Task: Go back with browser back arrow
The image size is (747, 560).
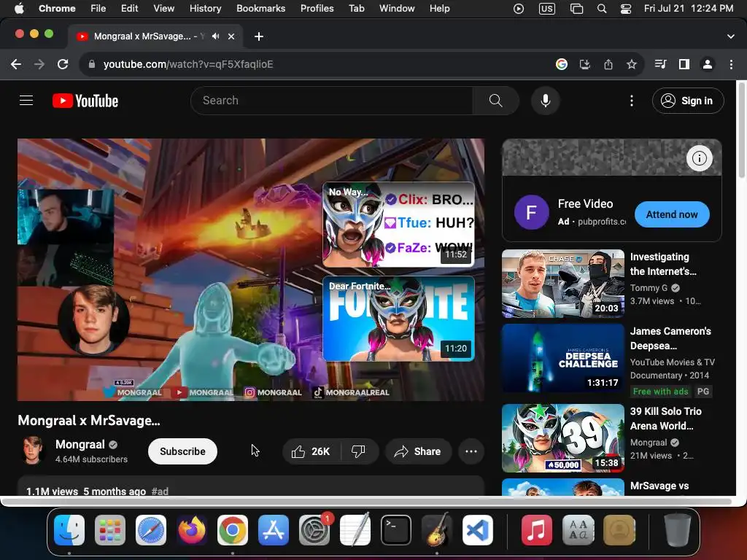Action: tap(16, 64)
